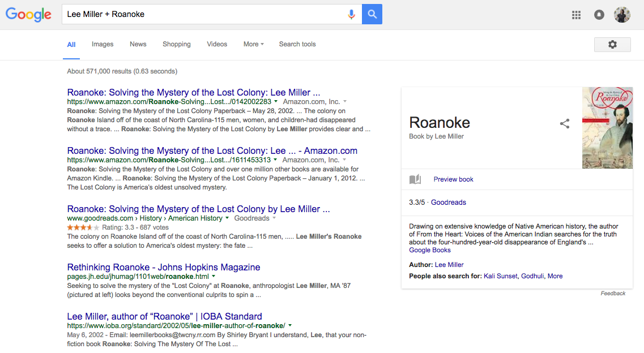Viewport: 644px width, 353px height.
Task: Open Kali Sunset related search
Action: (501, 276)
